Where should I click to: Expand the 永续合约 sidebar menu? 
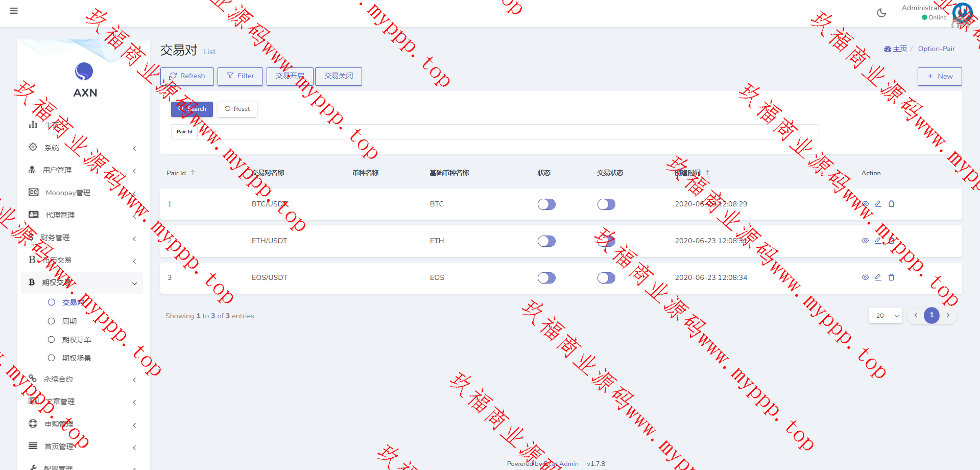click(82, 379)
